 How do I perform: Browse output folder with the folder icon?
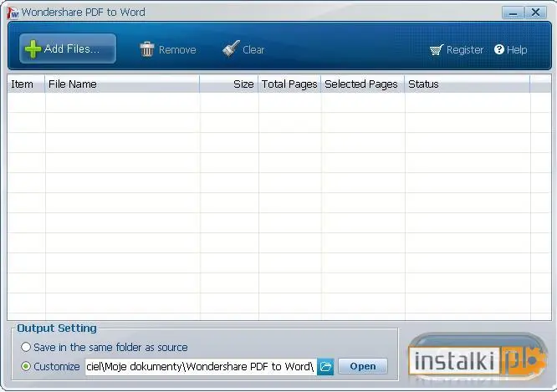point(325,366)
